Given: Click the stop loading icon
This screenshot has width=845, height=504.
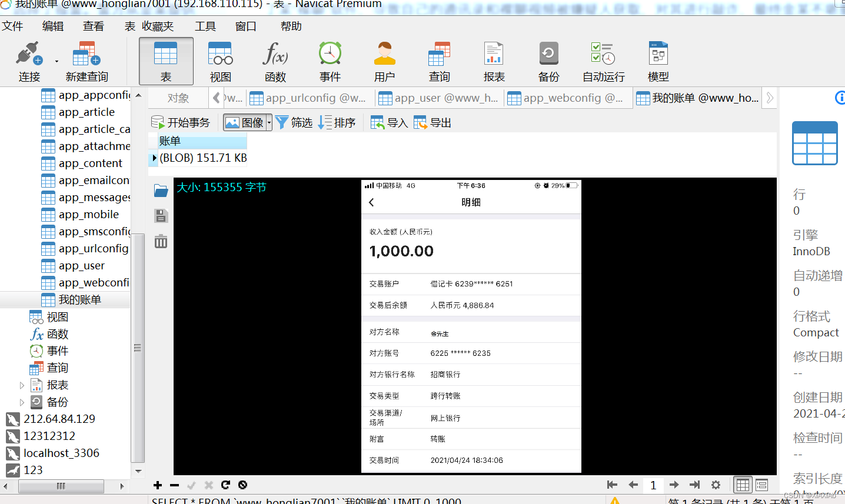Looking at the screenshot, I should 242,485.
